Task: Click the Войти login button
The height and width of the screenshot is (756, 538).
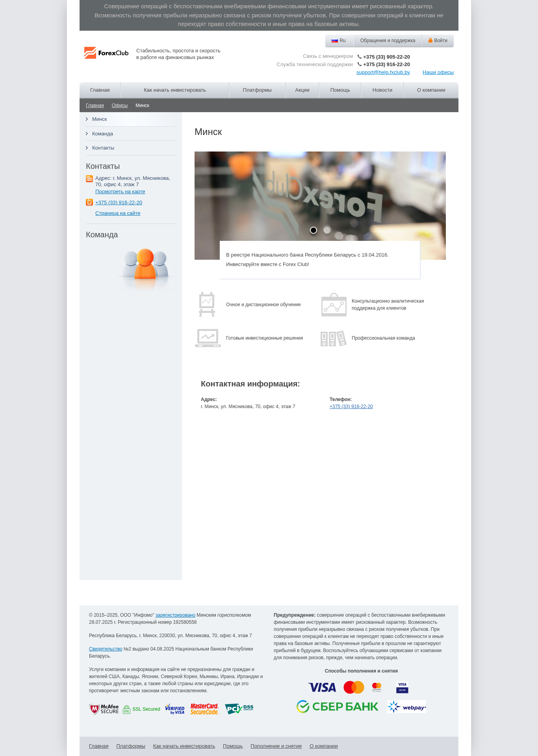Action: click(438, 41)
